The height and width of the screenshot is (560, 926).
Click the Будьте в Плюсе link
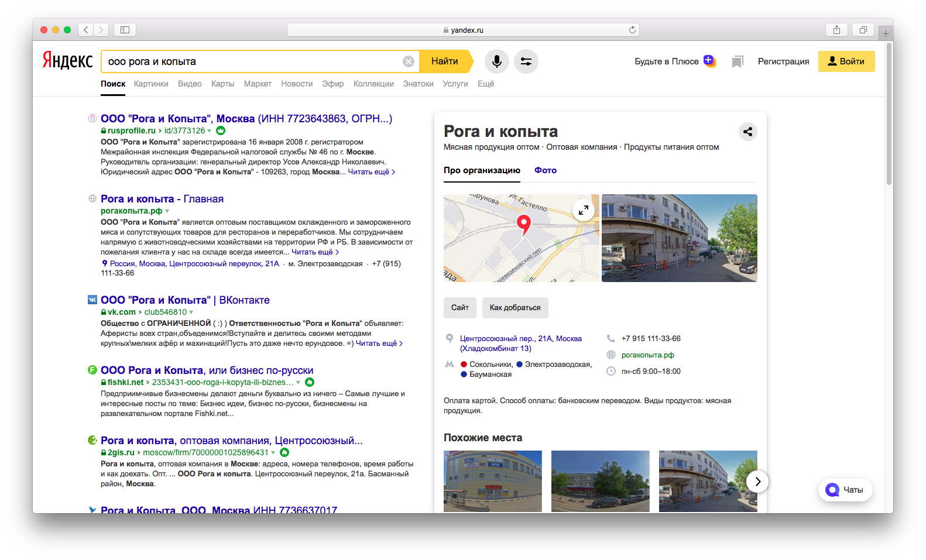click(x=667, y=61)
